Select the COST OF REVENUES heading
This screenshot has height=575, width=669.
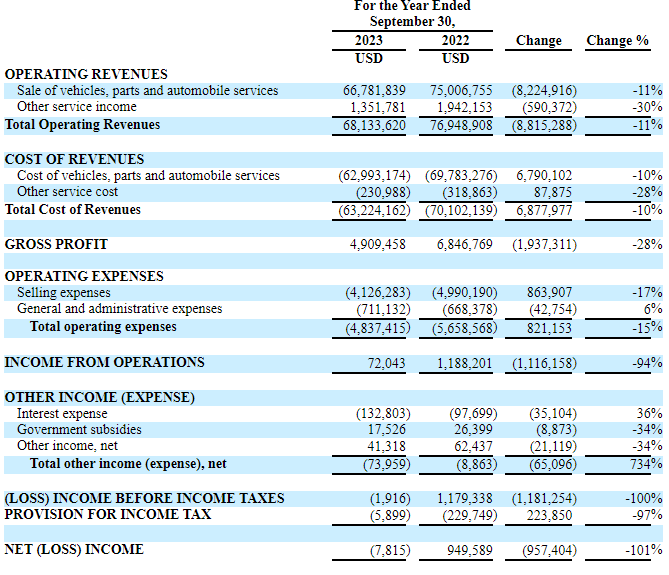click(75, 159)
